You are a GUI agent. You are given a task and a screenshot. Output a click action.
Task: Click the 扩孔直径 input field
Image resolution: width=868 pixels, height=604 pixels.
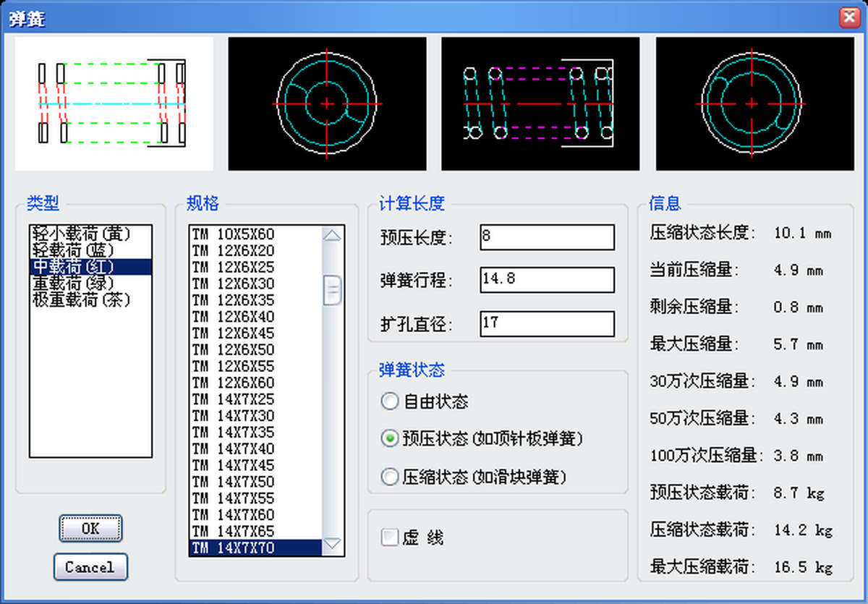point(547,323)
